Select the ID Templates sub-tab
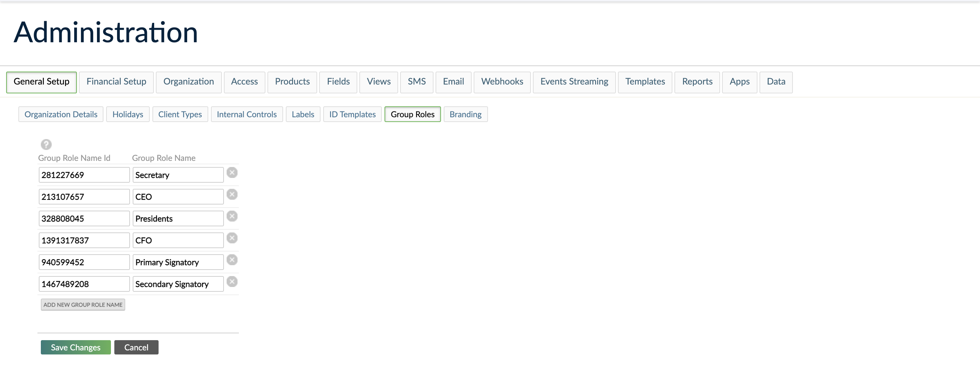Image resolution: width=980 pixels, height=379 pixels. tap(352, 114)
